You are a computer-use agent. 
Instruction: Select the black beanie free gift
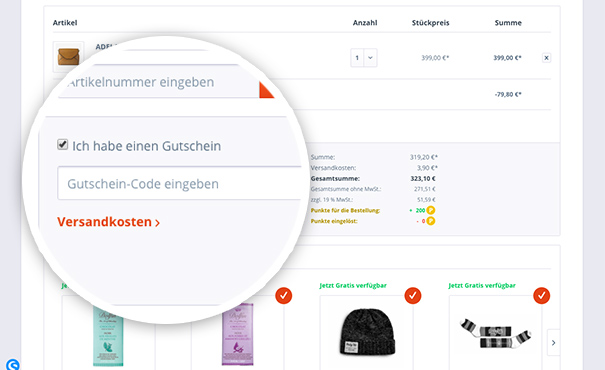click(367, 333)
